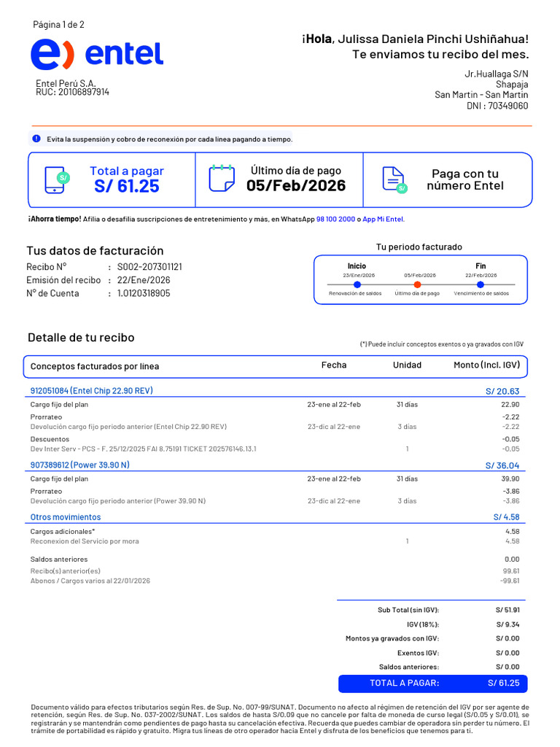The width and height of the screenshot is (560, 747).
Task: Click the Tus datos de facturación heading
Action: [95, 251]
